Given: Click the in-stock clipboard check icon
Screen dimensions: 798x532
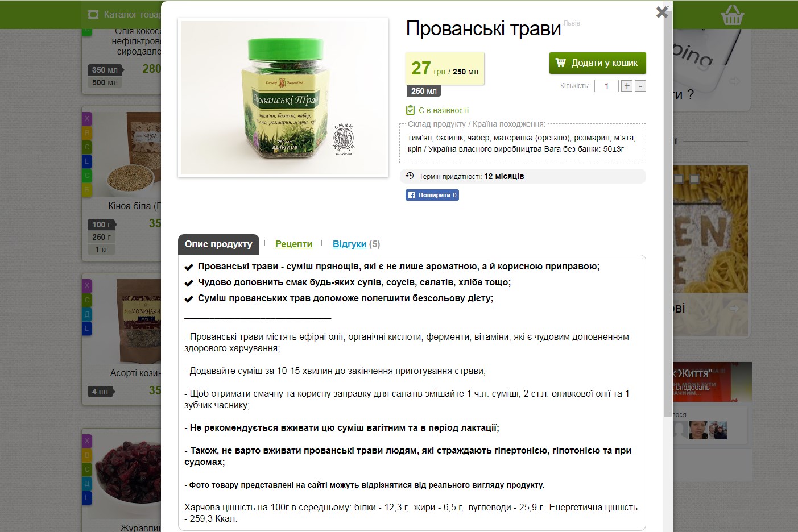Looking at the screenshot, I should click(x=410, y=110).
